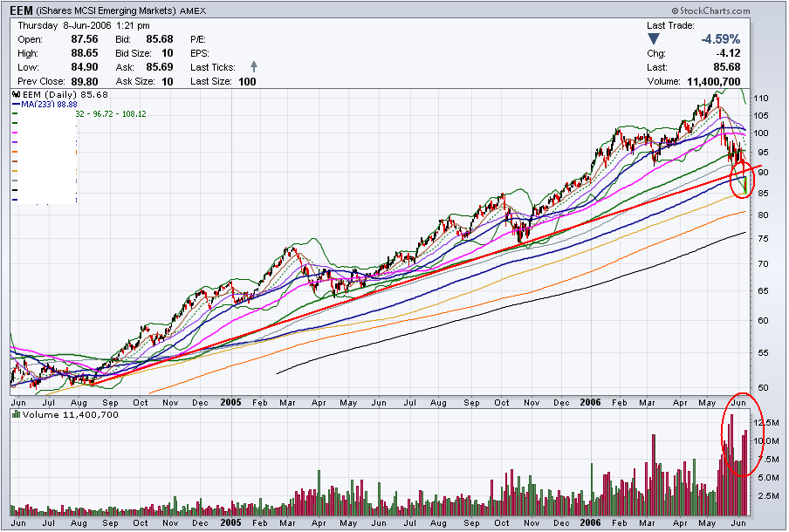Click the 5.0M volume axis label
The height and width of the screenshot is (532, 789).
click(x=768, y=478)
